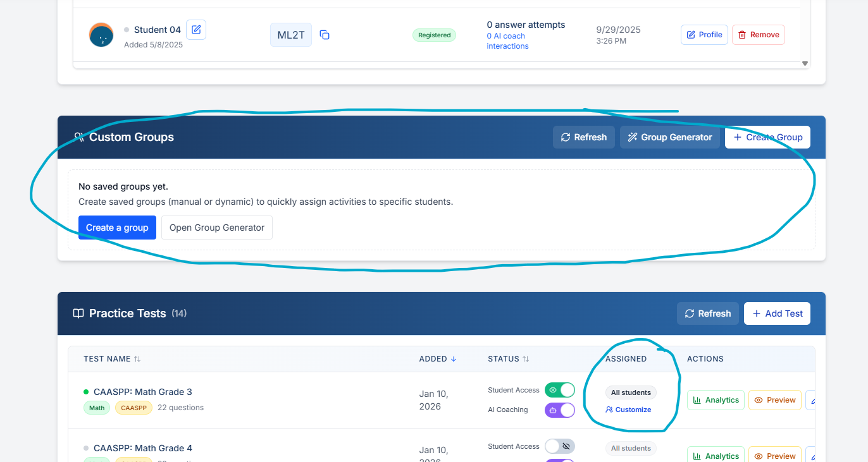The height and width of the screenshot is (462, 868).
Task: Click Open Group Generator button
Action: 216,228
